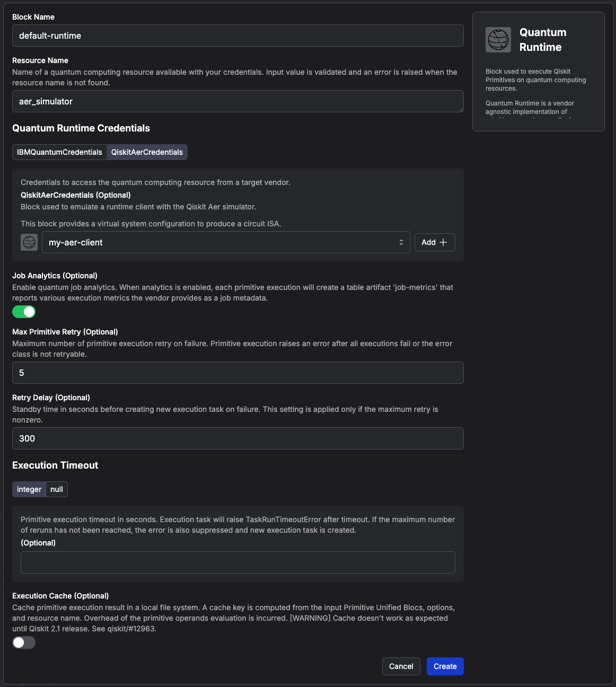Choose the integer timeout type tab
Viewport: 616px width, 687px height.
point(29,489)
